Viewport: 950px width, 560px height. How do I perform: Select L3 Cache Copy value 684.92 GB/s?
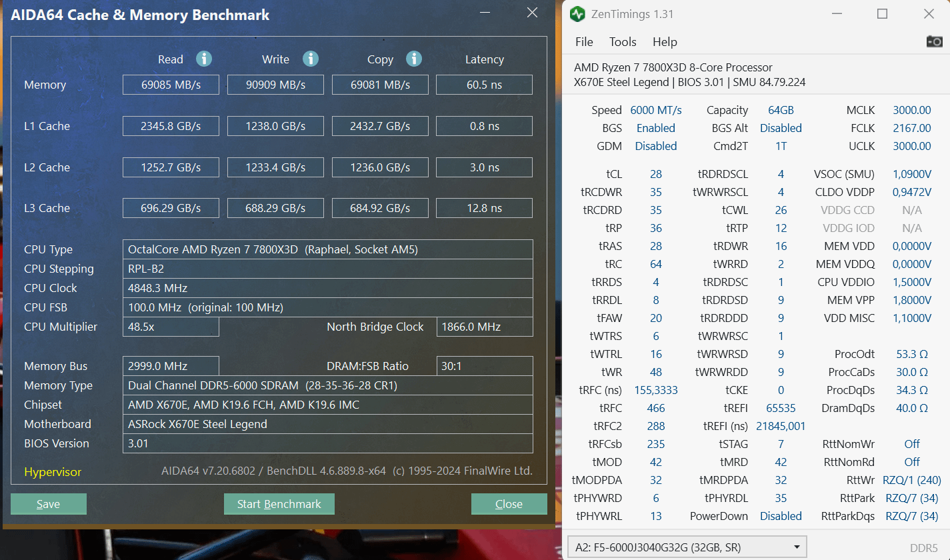tap(380, 208)
